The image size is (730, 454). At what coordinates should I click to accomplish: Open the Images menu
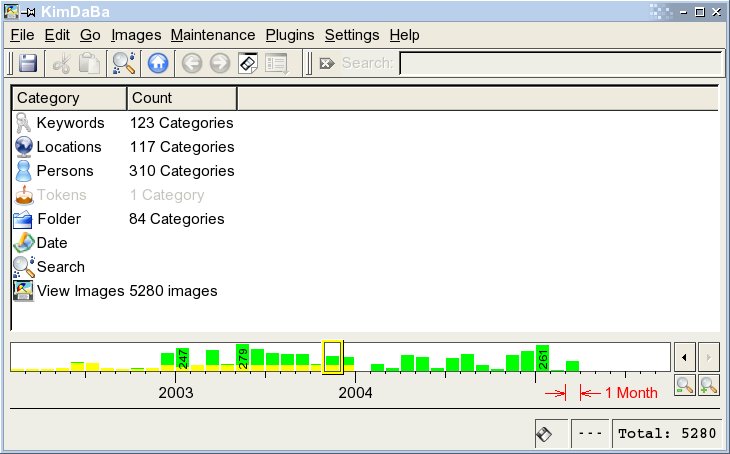[136, 35]
